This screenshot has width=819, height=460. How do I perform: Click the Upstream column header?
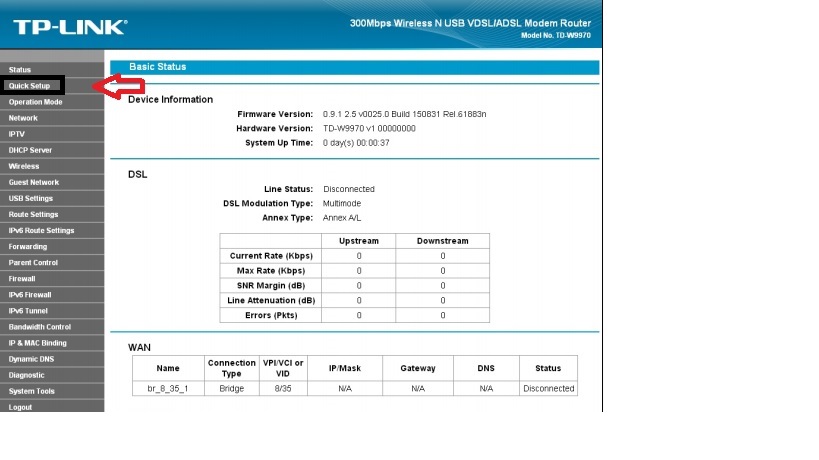pyautogui.click(x=359, y=241)
